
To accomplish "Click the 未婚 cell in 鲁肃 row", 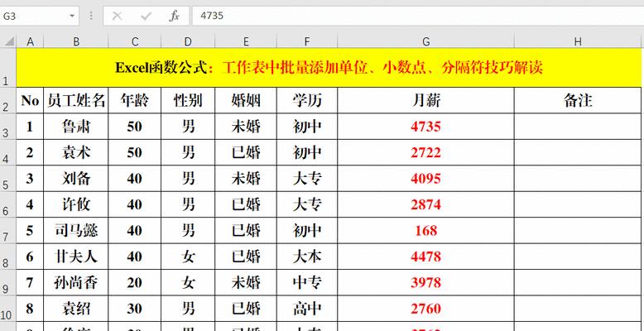I will point(246,127).
